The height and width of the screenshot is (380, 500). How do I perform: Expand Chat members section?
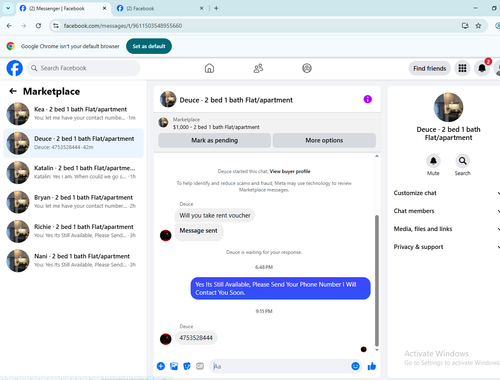pos(447,211)
